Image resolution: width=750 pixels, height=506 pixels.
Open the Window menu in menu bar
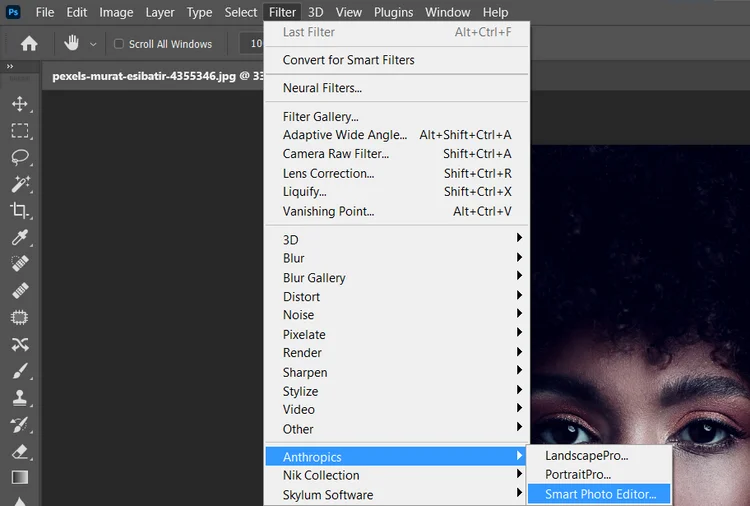tap(447, 12)
